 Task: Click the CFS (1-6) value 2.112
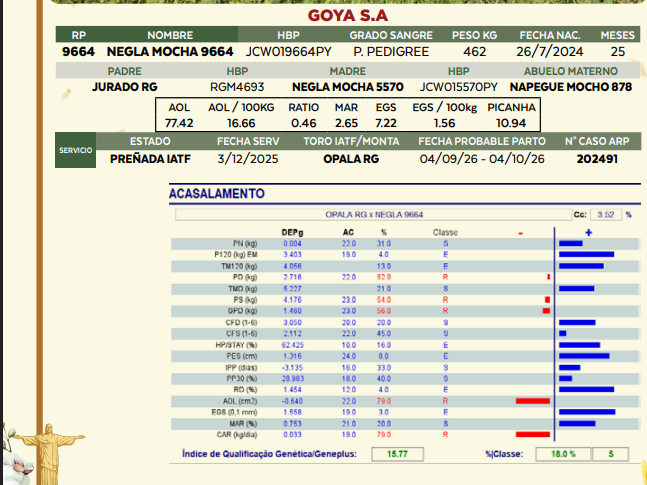click(x=292, y=334)
